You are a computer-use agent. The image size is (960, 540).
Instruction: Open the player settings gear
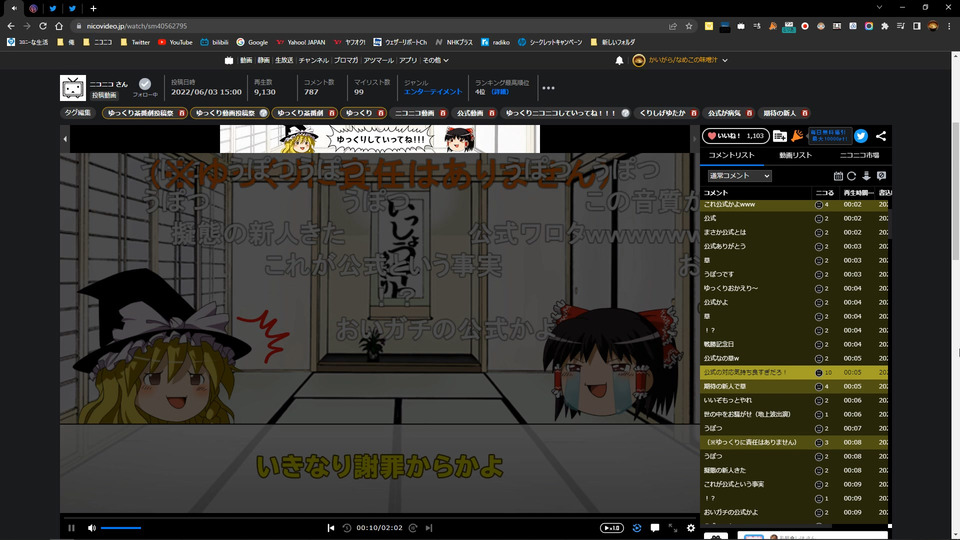tap(691, 528)
